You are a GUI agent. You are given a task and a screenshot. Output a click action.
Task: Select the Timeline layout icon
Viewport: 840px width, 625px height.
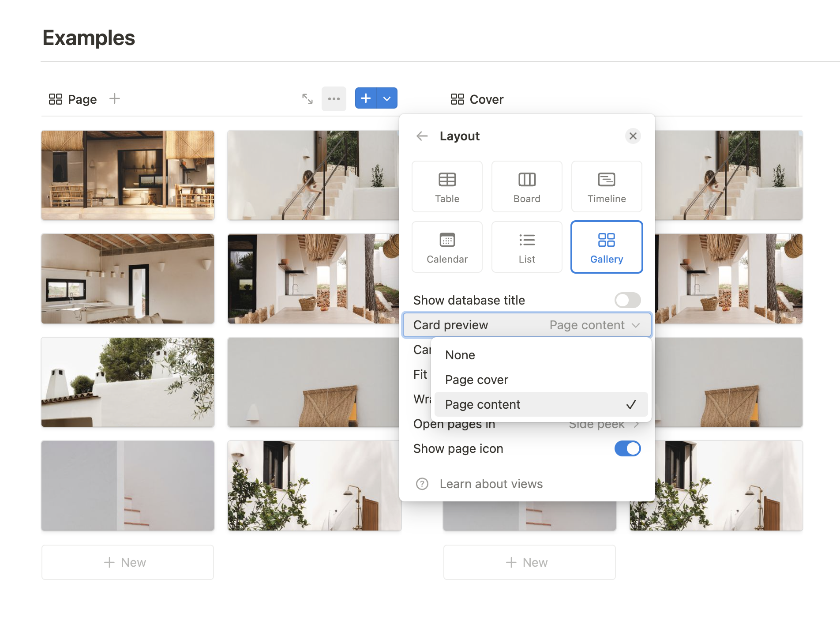pyautogui.click(x=607, y=186)
